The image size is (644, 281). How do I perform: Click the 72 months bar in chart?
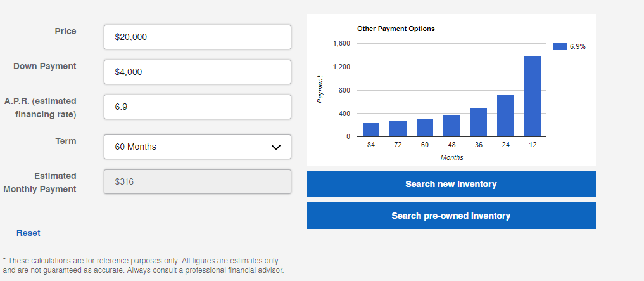click(x=398, y=129)
